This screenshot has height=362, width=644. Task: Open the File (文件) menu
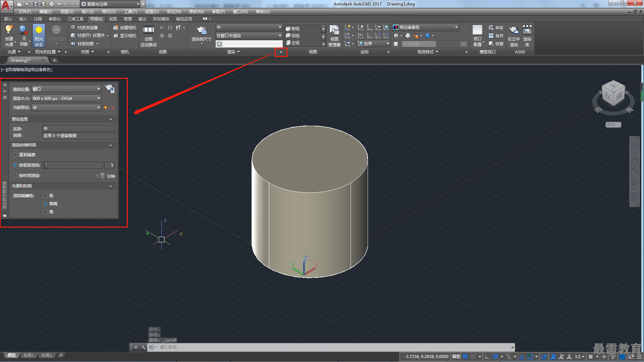[24, 12]
